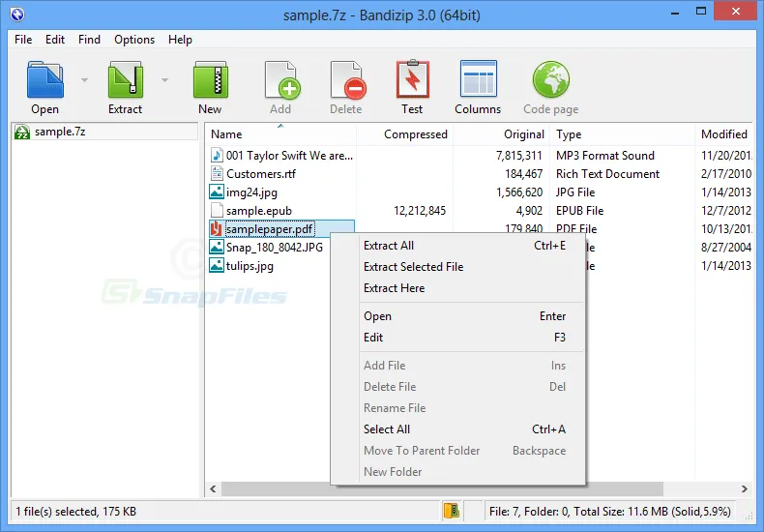Select the tulips.jpg file name
Image resolution: width=764 pixels, height=532 pixels.
250,266
